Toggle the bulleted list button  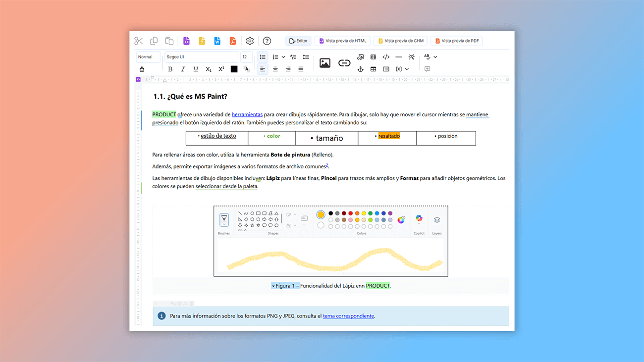pyautogui.click(x=263, y=57)
